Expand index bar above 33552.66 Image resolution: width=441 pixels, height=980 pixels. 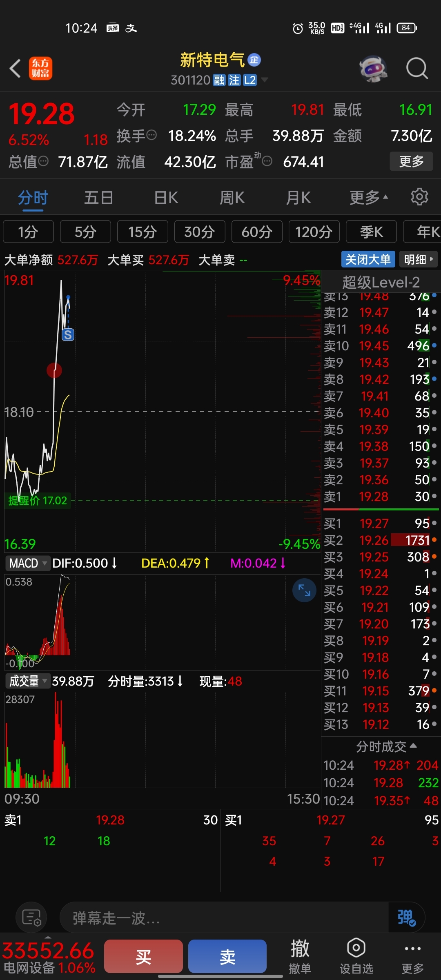click(48, 937)
